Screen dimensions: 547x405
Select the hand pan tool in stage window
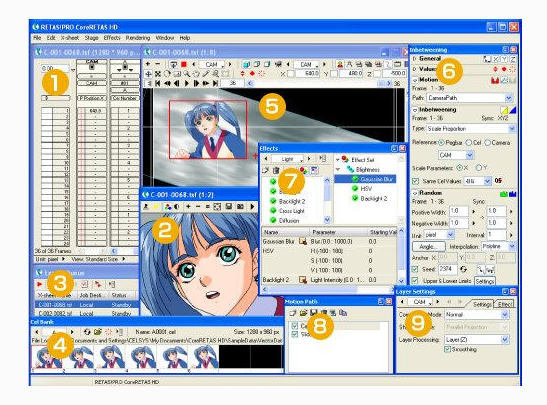196,74
